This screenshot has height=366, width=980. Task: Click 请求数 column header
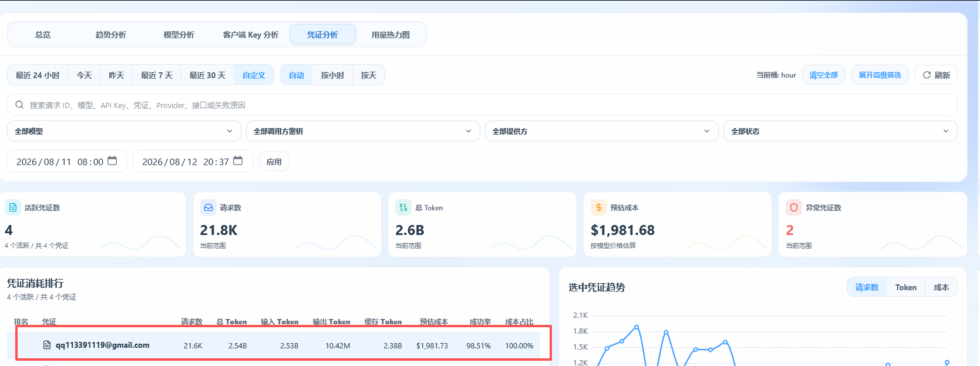[x=191, y=321]
